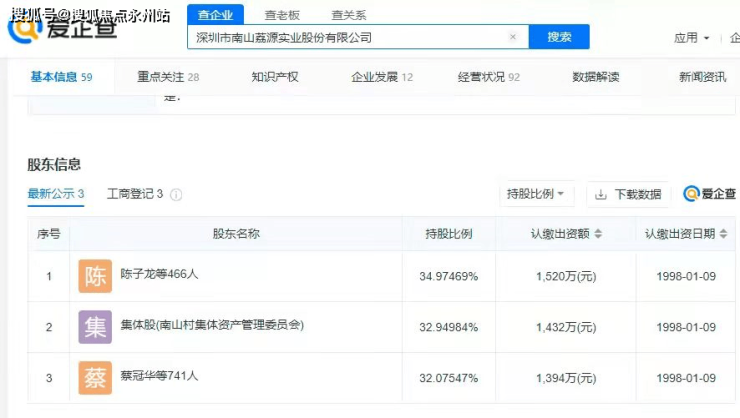Switch to the 查老板 search tab
Viewport: 740px width, 418px height.
[x=282, y=15]
